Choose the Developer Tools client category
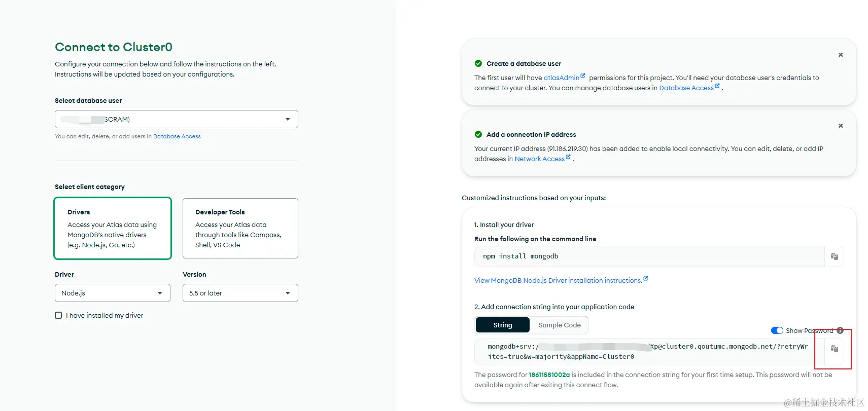This screenshot has height=411, width=868. coord(240,228)
